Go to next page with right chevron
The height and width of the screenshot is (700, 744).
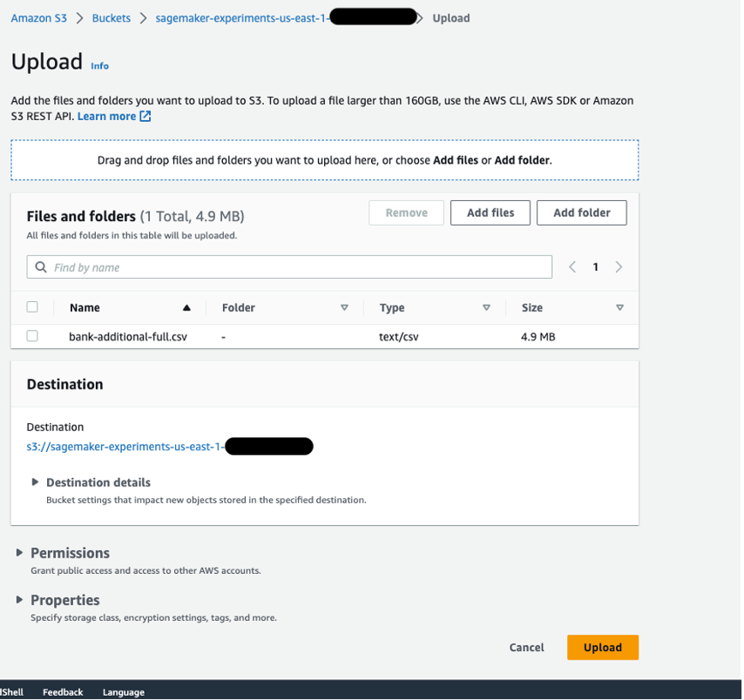tap(619, 267)
